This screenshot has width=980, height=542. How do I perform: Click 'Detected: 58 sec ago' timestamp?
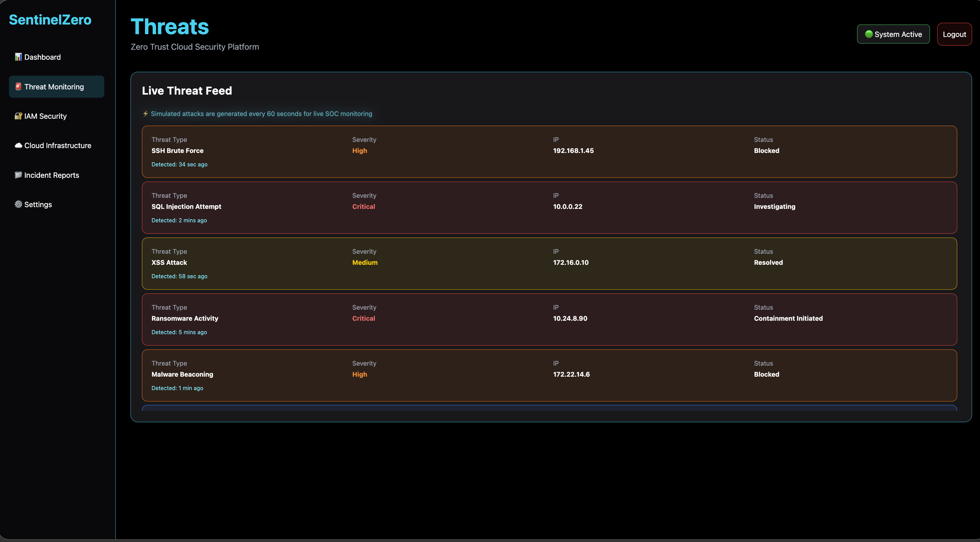click(x=179, y=276)
